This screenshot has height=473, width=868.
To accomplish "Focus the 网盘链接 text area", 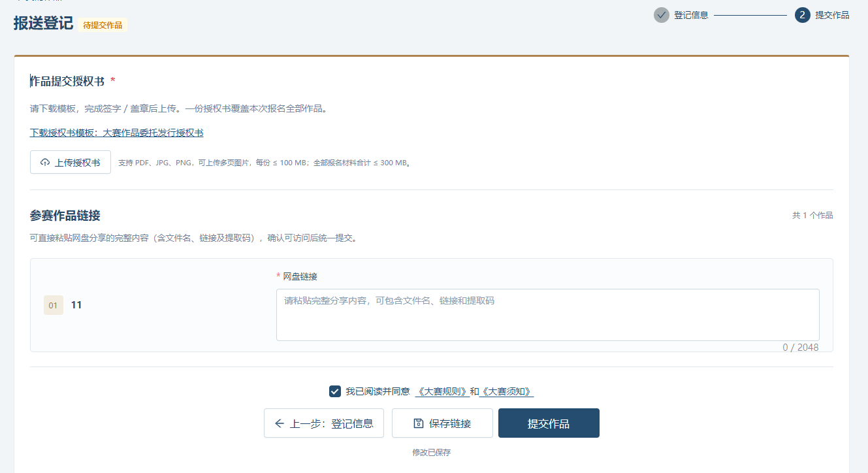I will [548, 315].
